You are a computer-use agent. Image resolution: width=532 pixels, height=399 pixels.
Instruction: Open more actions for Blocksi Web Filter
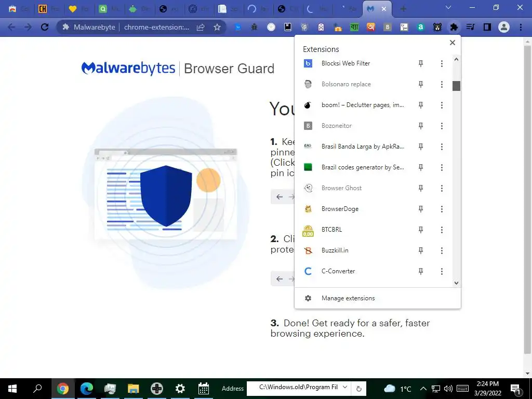pyautogui.click(x=442, y=63)
